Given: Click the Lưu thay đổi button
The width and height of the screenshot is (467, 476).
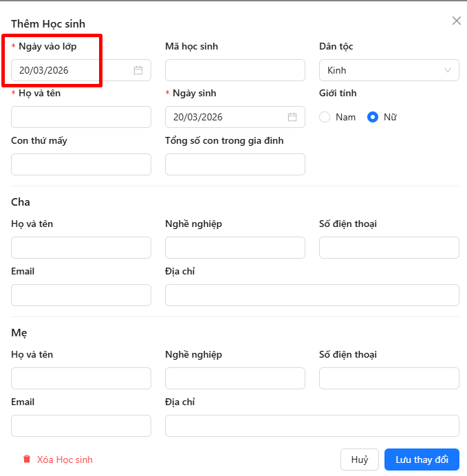Looking at the screenshot, I should click(422, 459).
